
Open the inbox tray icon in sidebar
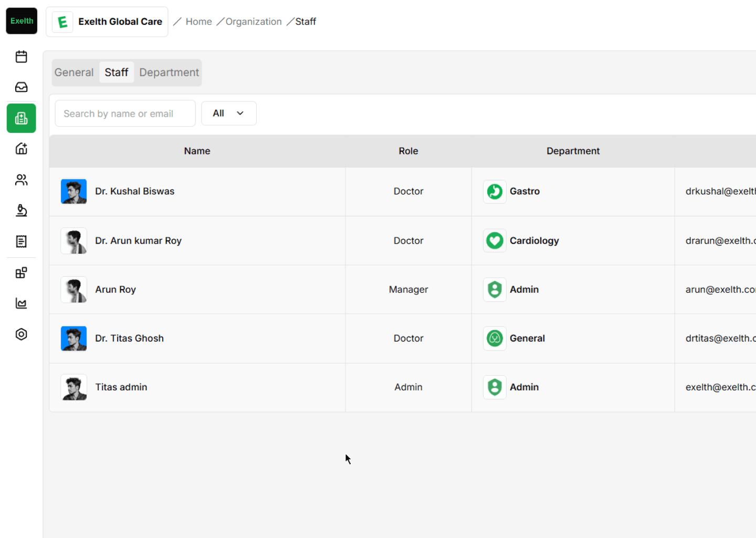[x=22, y=87]
